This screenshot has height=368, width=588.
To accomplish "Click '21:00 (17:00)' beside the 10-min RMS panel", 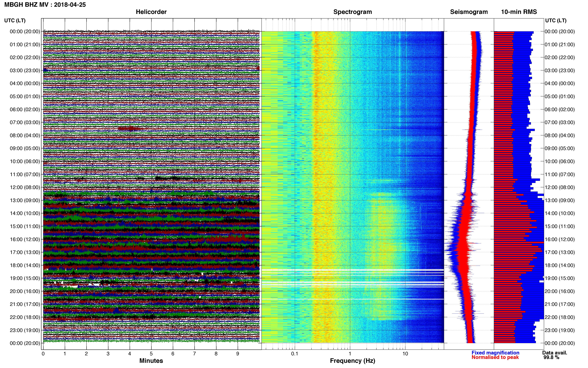I will tap(560, 304).
